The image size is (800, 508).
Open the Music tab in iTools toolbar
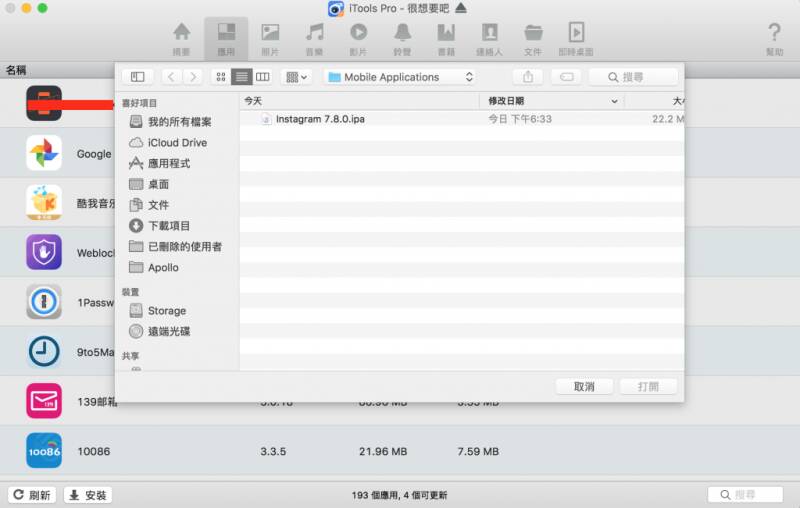pos(314,39)
